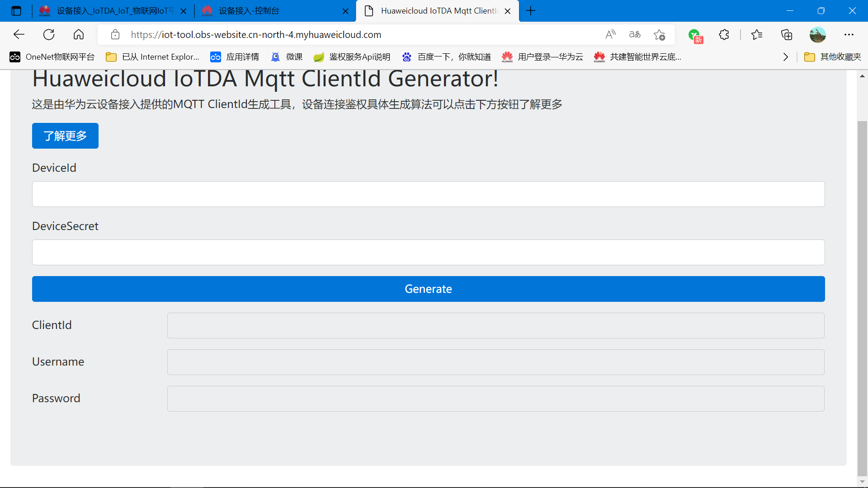Image resolution: width=868 pixels, height=488 pixels.
Task: Open the translate page icon
Action: [x=635, y=34]
